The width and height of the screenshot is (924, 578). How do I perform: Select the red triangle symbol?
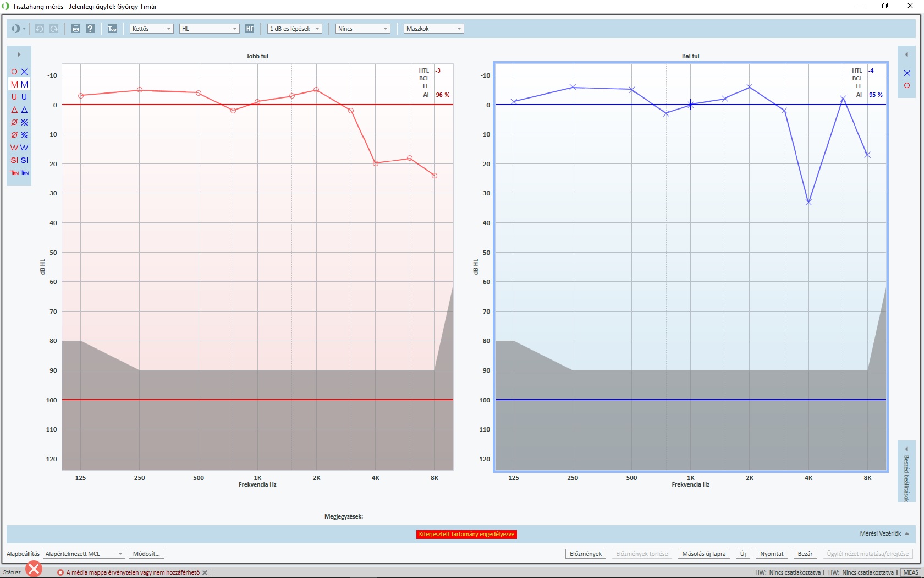pyautogui.click(x=14, y=110)
